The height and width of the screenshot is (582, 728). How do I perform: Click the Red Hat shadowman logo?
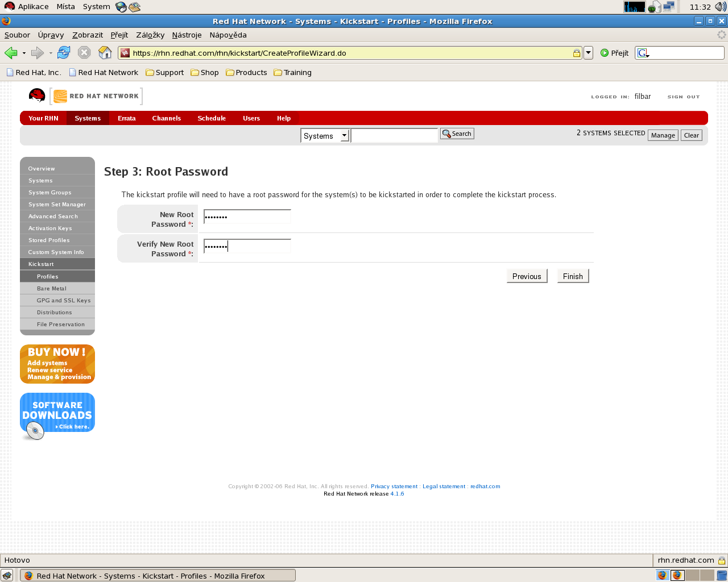pos(37,95)
